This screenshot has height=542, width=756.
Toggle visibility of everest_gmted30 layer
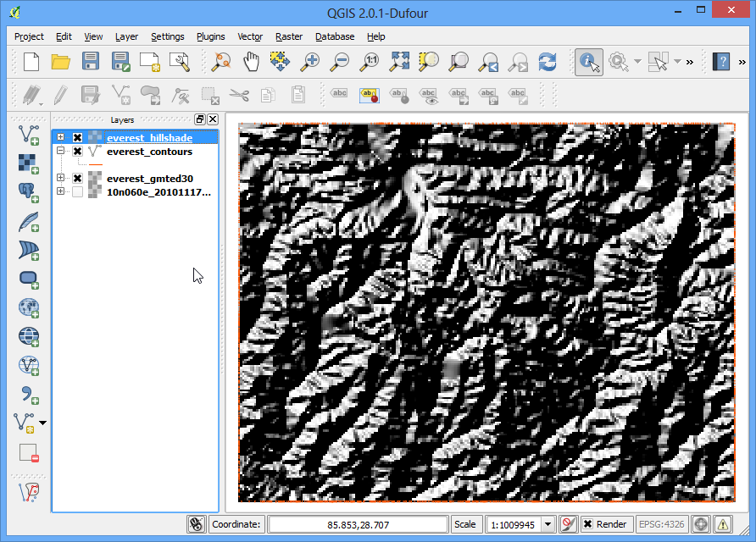pyautogui.click(x=77, y=178)
